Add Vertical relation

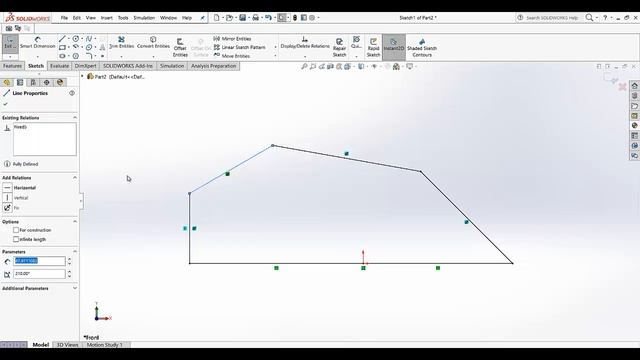16,198
